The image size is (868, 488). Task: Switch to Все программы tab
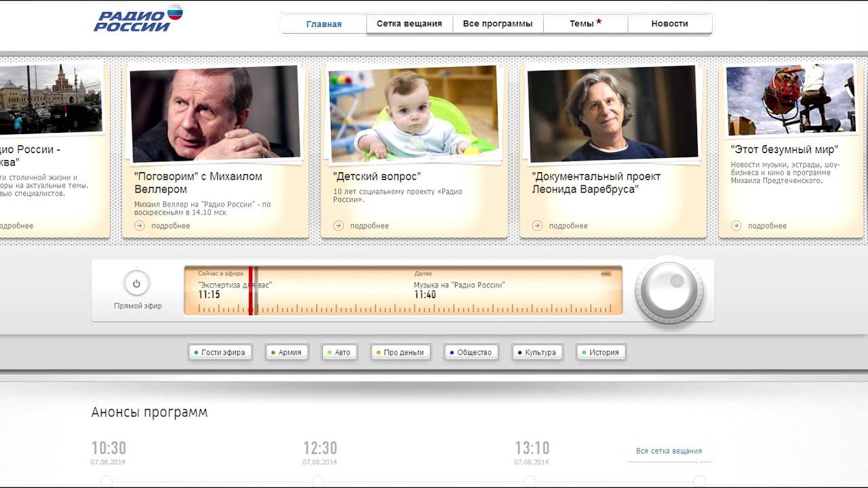tap(497, 24)
